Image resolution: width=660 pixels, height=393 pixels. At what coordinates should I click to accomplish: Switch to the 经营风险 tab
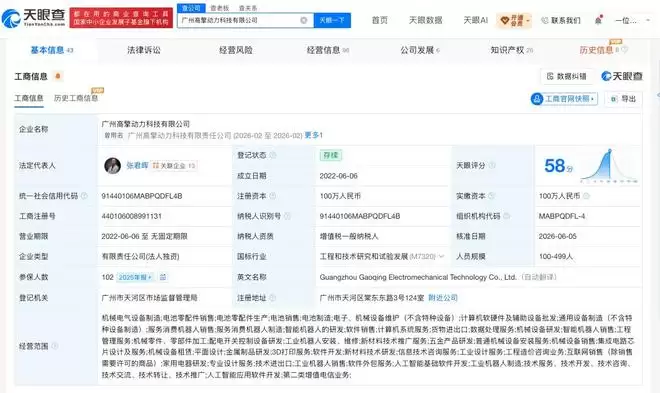(x=236, y=50)
